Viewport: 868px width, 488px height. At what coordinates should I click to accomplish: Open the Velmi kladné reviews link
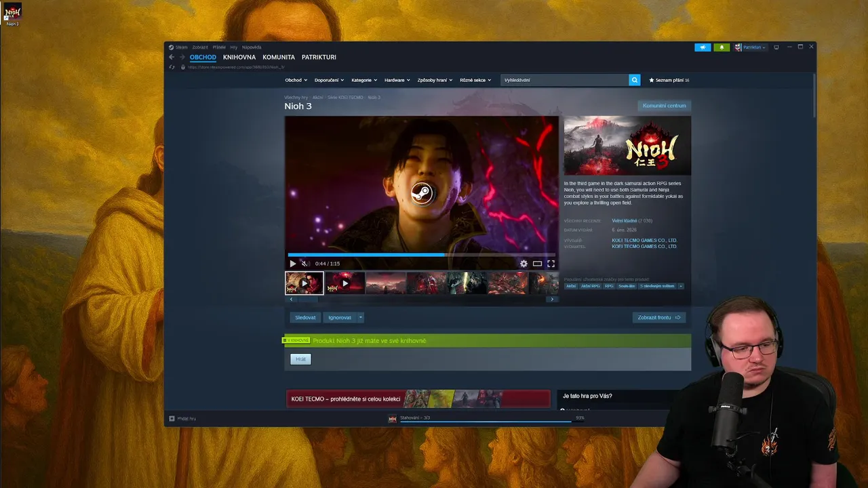click(624, 221)
